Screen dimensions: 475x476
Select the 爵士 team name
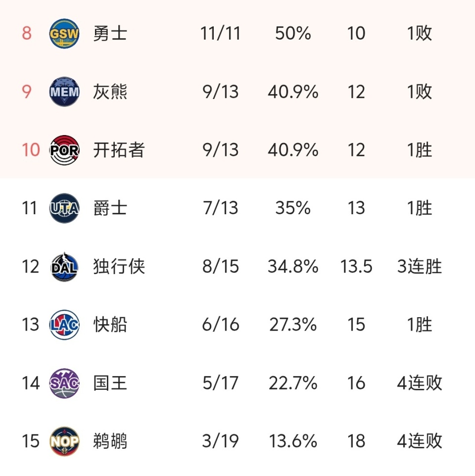110,208
